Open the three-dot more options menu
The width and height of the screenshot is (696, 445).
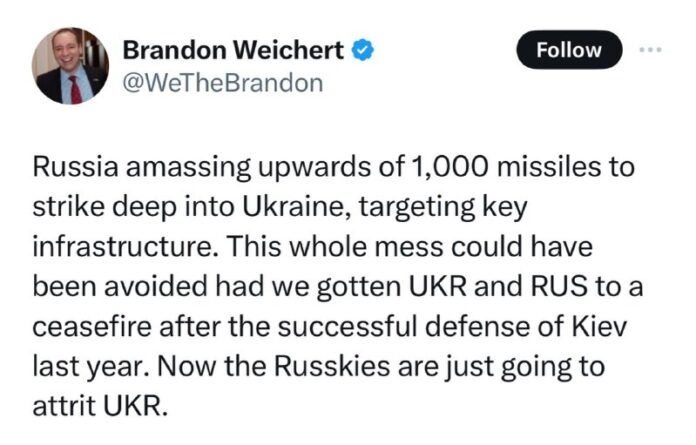[651, 49]
